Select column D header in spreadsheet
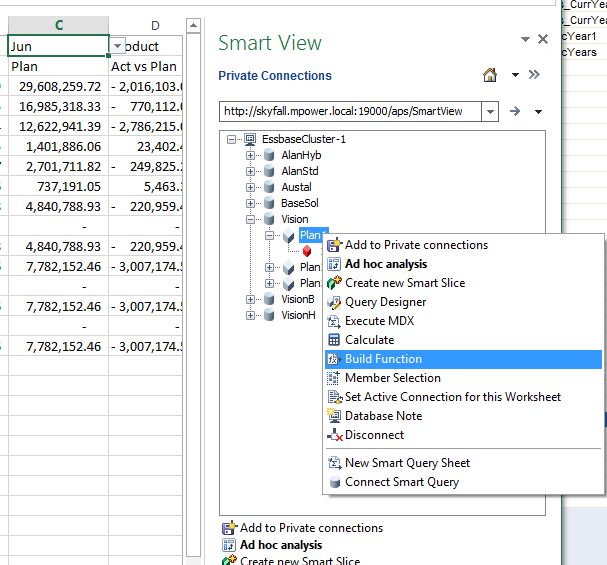The height and width of the screenshot is (565, 607). click(x=155, y=26)
